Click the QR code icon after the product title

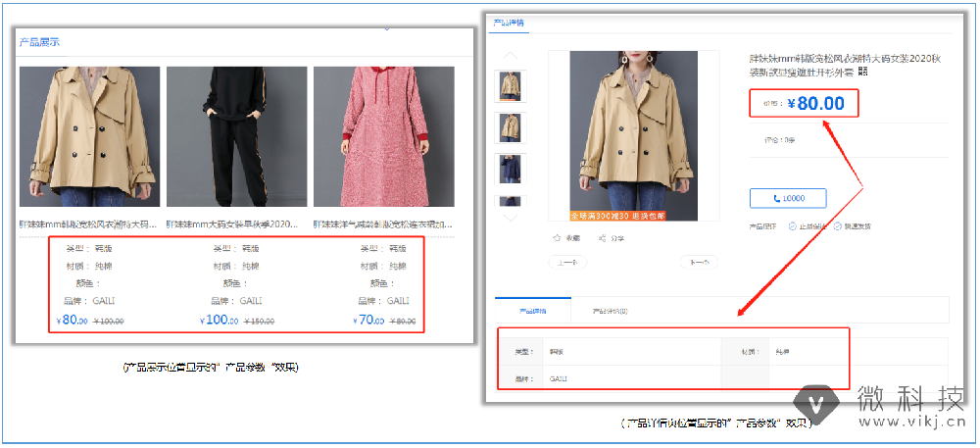(x=863, y=72)
